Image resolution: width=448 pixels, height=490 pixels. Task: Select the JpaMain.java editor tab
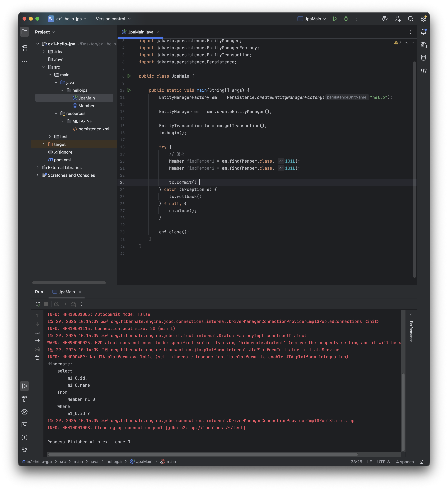click(x=140, y=32)
